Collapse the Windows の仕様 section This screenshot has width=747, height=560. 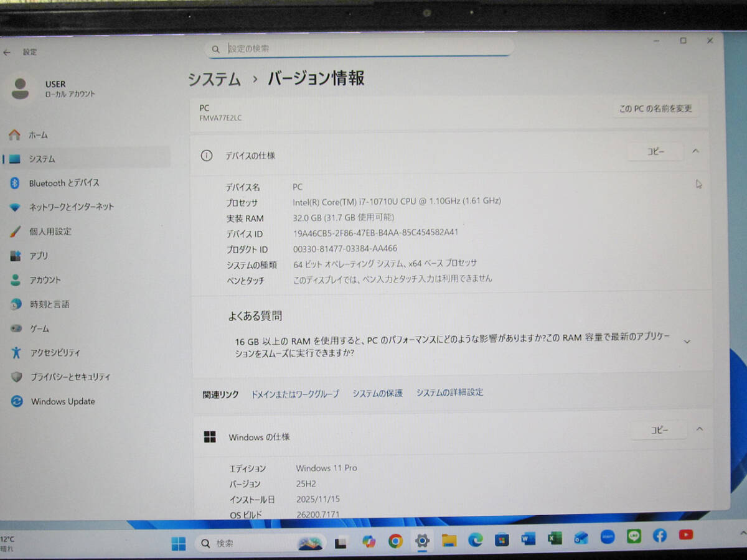coord(700,429)
